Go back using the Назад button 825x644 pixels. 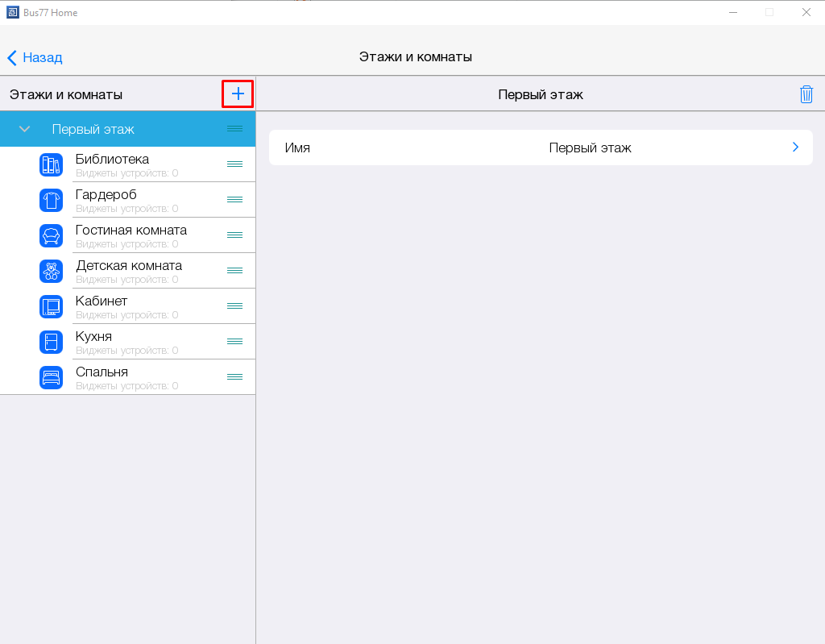click(35, 58)
